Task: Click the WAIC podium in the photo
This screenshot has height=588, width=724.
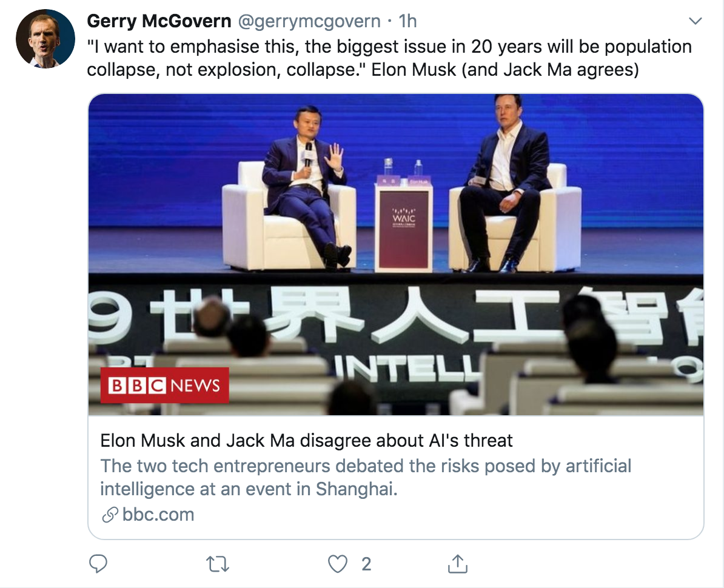Action: (403, 226)
